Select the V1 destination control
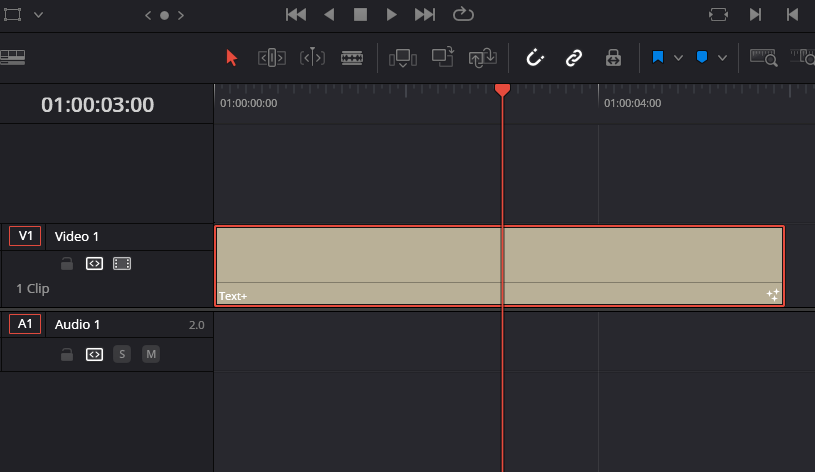Image resolution: width=815 pixels, height=472 pixels. (x=25, y=236)
